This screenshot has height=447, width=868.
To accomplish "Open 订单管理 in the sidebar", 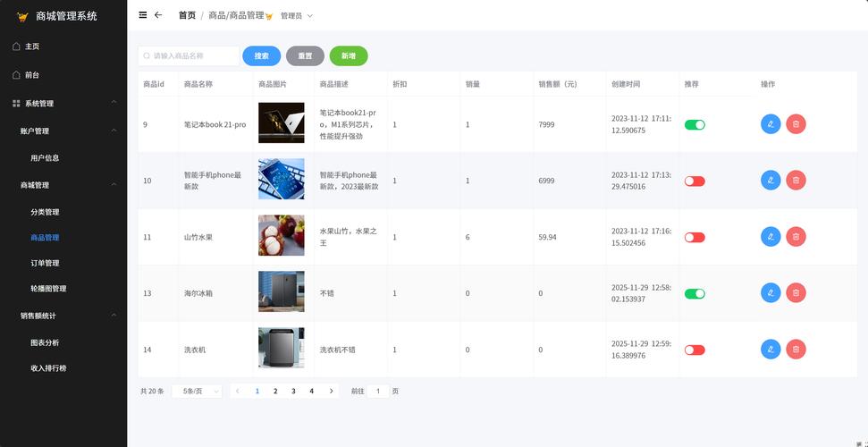I will point(45,263).
